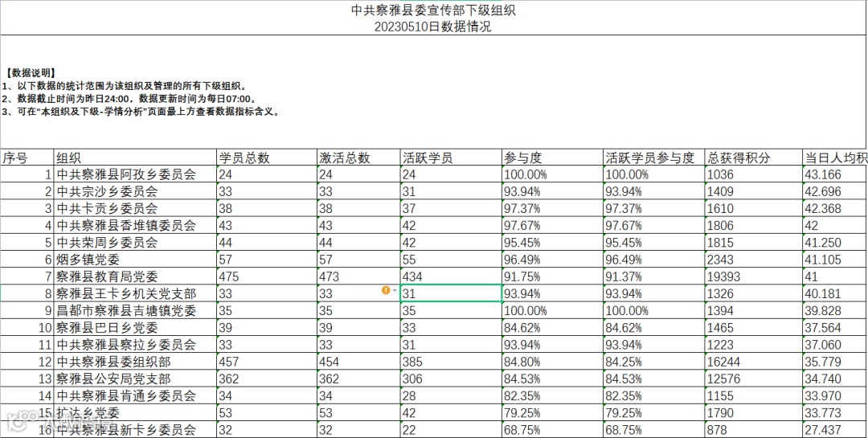868x438 pixels.
Task: Select the 学员总数 column header
Action: (266, 158)
